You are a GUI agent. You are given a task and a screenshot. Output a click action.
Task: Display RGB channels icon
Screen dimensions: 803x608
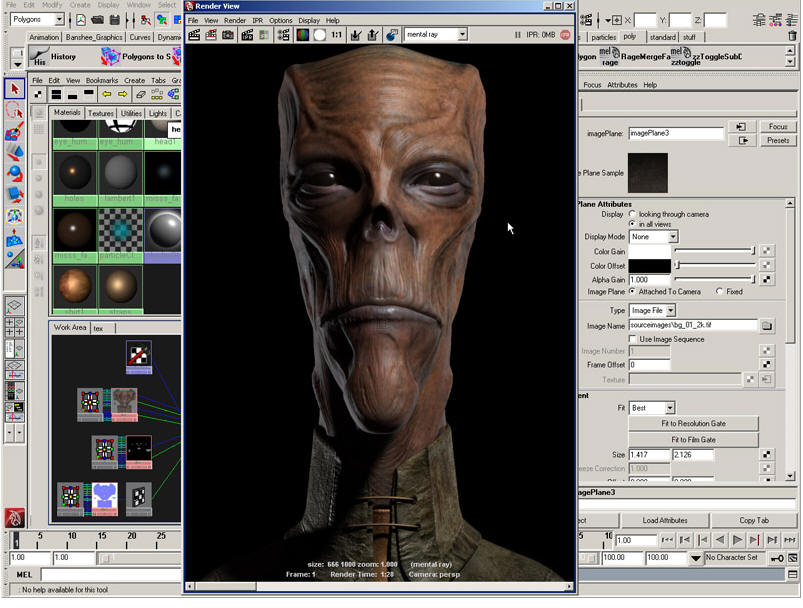point(303,35)
